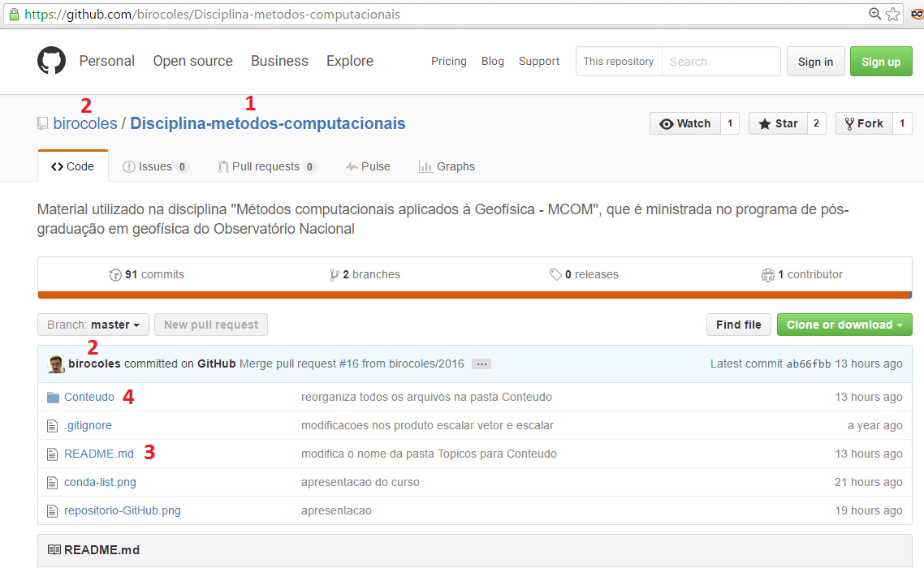View the 91 commits link

tap(147, 274)
